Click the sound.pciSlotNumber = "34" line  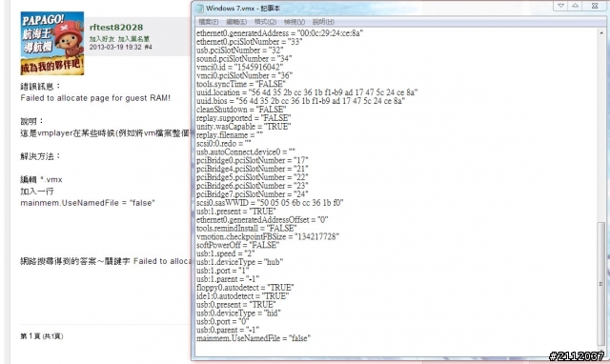244,59
